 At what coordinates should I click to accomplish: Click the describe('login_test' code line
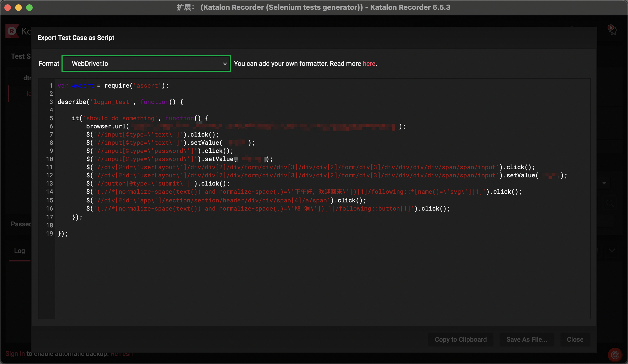tap(120, 102)
